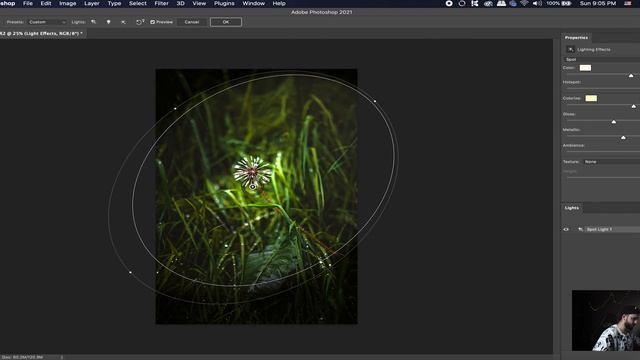Click the screen recording indicator icon
The height and width of the screenshot is (360, 640).
[449, 3]
